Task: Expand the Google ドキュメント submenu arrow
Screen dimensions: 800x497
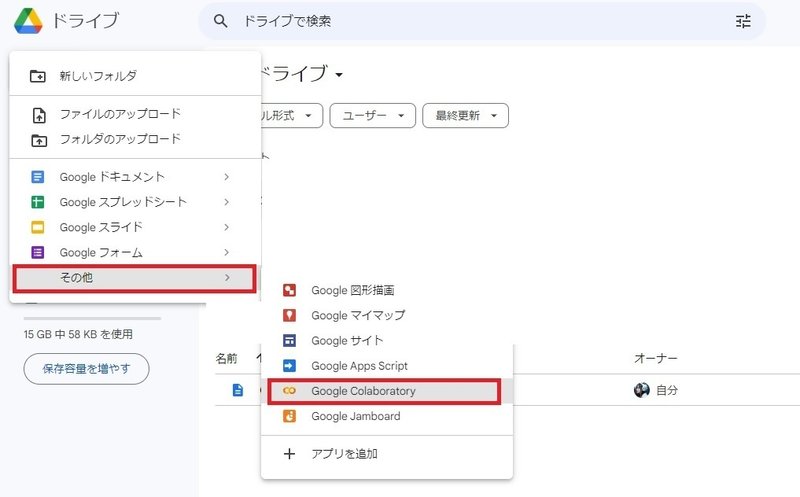Action: coord(227,177)
